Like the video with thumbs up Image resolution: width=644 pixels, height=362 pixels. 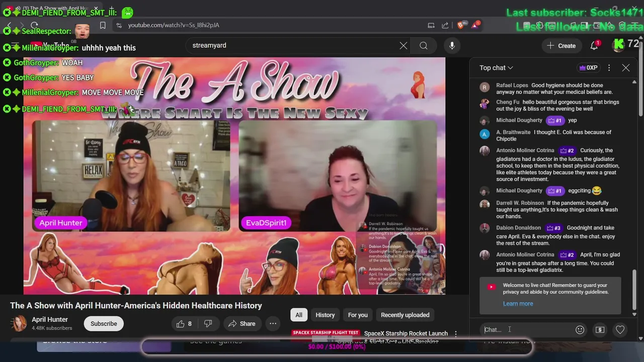(184, 324)
